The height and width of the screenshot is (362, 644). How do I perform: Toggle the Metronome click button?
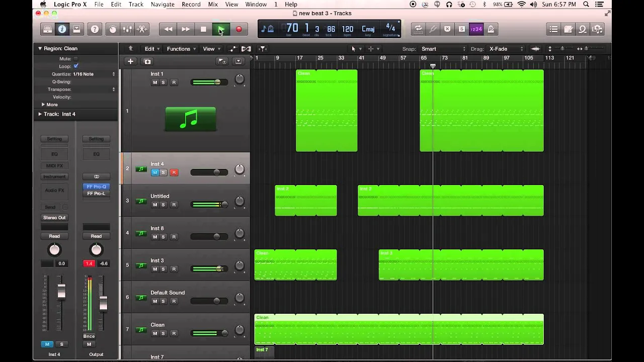pyautogui.click(x=491, y=29)
